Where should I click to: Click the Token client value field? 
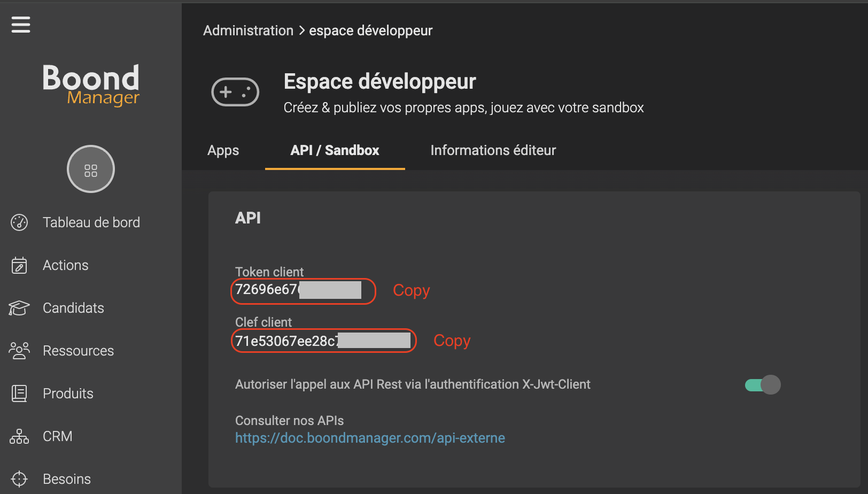coord(303,291)
